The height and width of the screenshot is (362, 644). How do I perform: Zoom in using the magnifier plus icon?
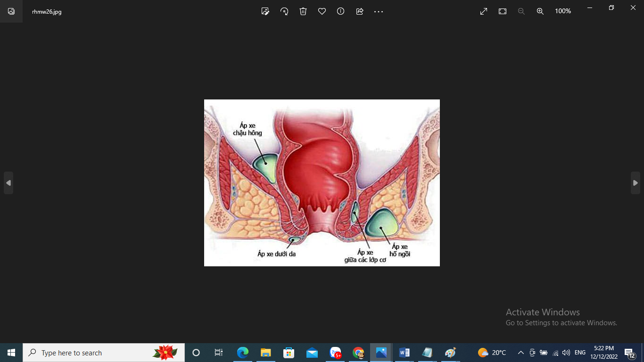(x=540, y=11)
